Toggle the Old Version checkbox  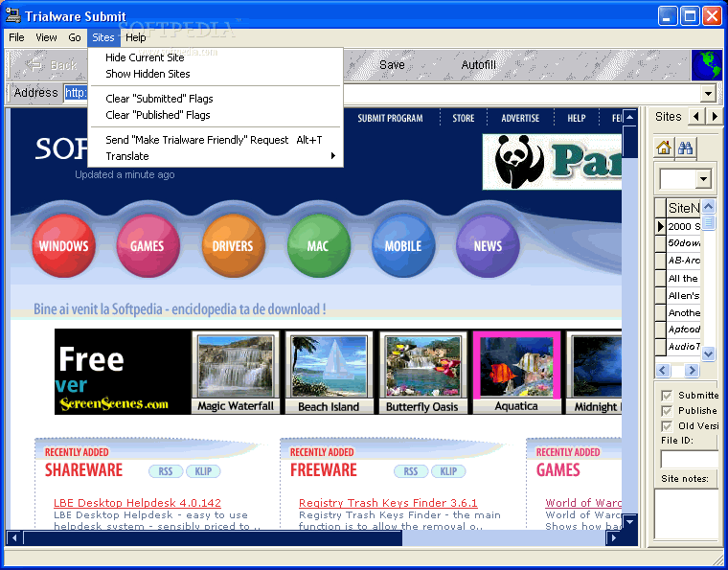click(667, 426)
